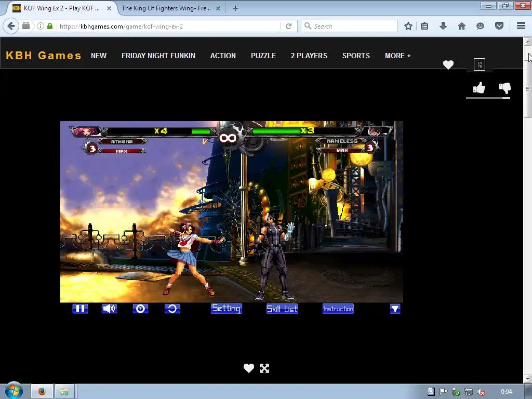
Task: Favorite the game using top heart icon
Action: click(448, 64)
